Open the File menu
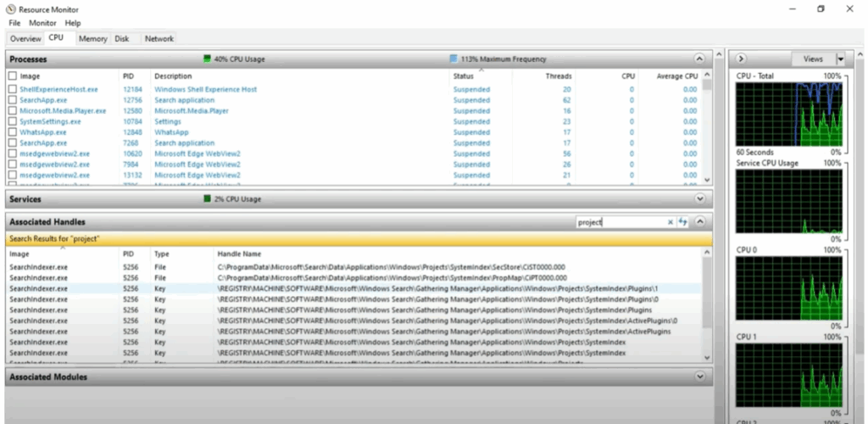The image size is (868, 424). coord(14,23)
